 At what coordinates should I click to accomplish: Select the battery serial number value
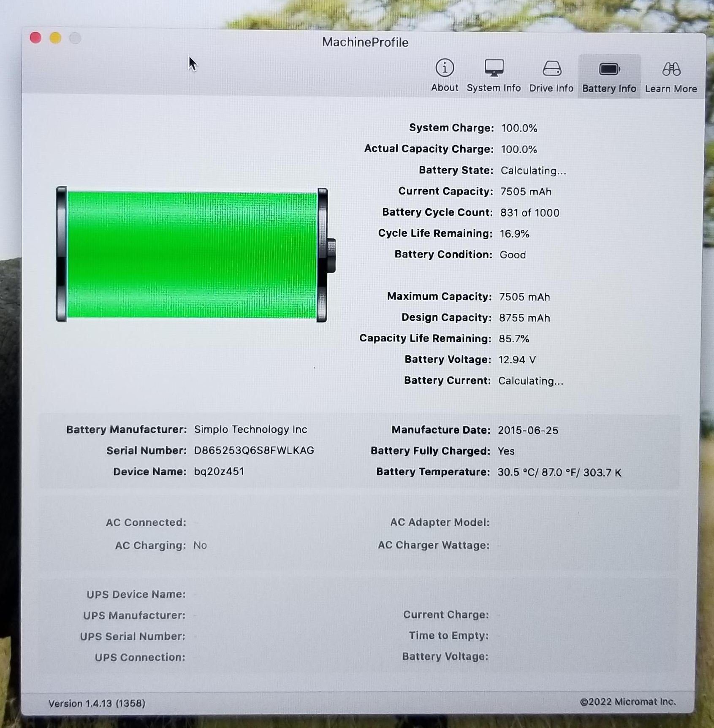pyautogui.click(x=254, y=450)
